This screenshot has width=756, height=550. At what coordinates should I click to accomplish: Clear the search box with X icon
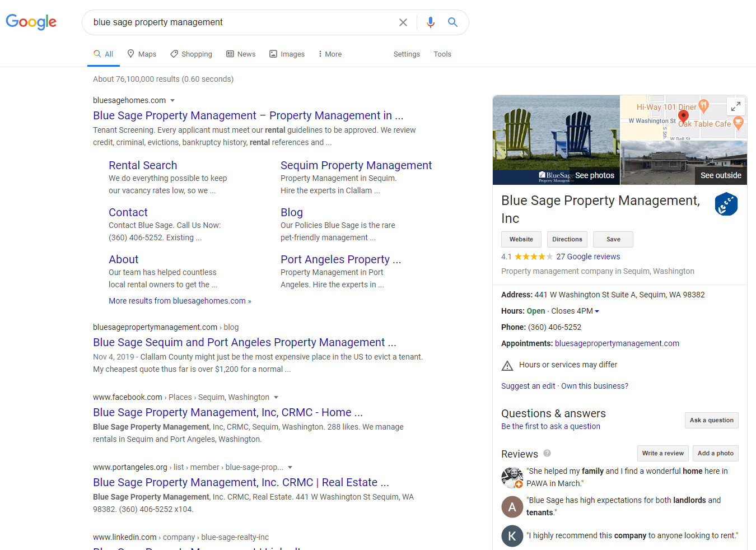[403, 22]
